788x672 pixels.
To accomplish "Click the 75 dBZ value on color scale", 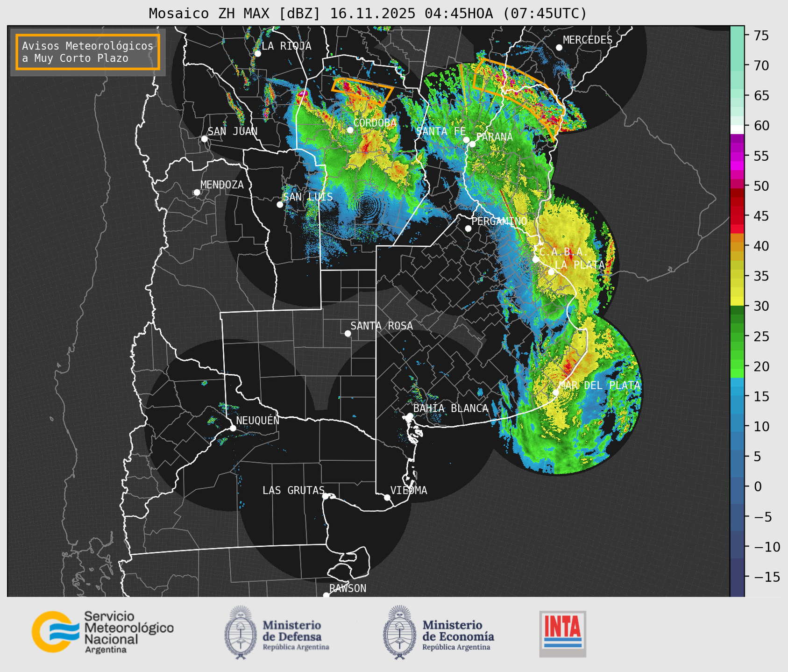I will (761, 36).
